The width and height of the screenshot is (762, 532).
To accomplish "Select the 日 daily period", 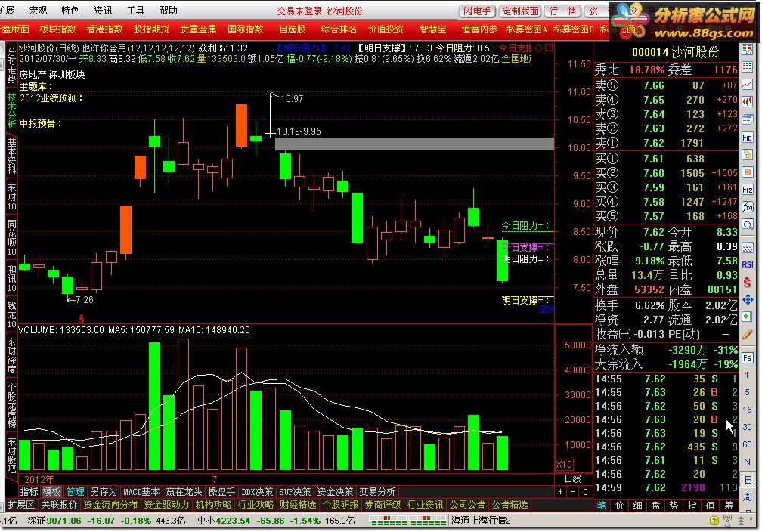I will point(748,480).
